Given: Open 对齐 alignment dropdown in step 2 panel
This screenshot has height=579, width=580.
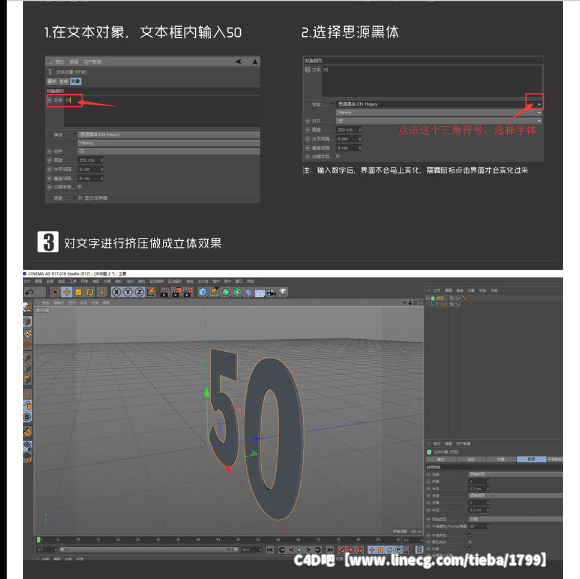Looking at the screenshot, I should coord(439,121).
